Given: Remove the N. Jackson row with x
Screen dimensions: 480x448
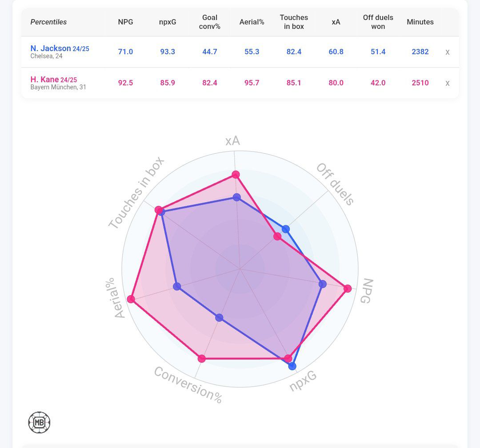Looking at the screenshot, I should 447,52.
